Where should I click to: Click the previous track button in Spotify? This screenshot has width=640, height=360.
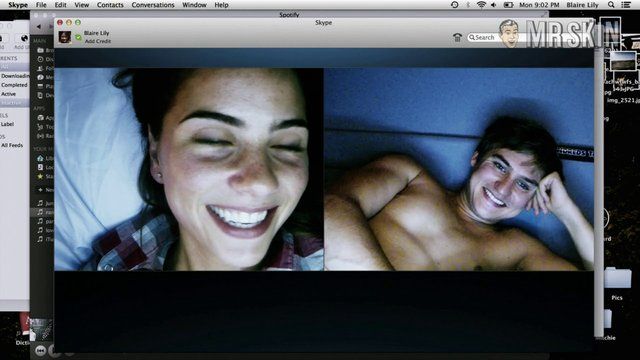[40, 350]
